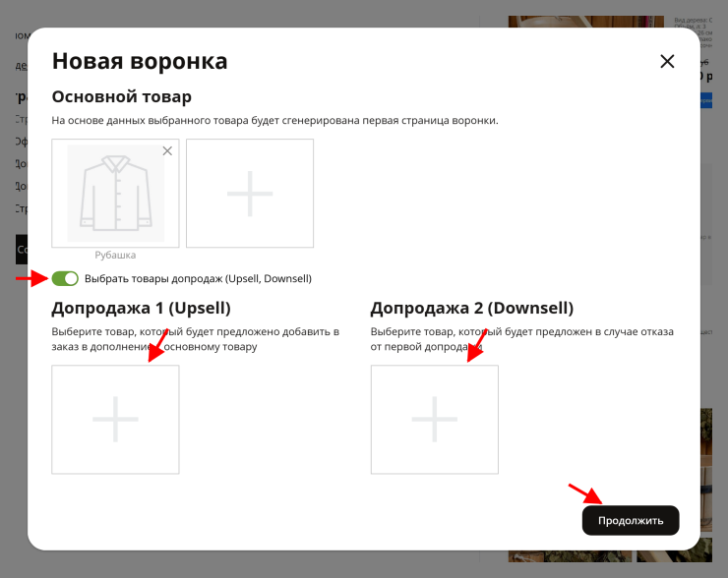Screen dimensions: 728x578
Task: Close the Новая воронка dialog
Action: pos(667,61)
